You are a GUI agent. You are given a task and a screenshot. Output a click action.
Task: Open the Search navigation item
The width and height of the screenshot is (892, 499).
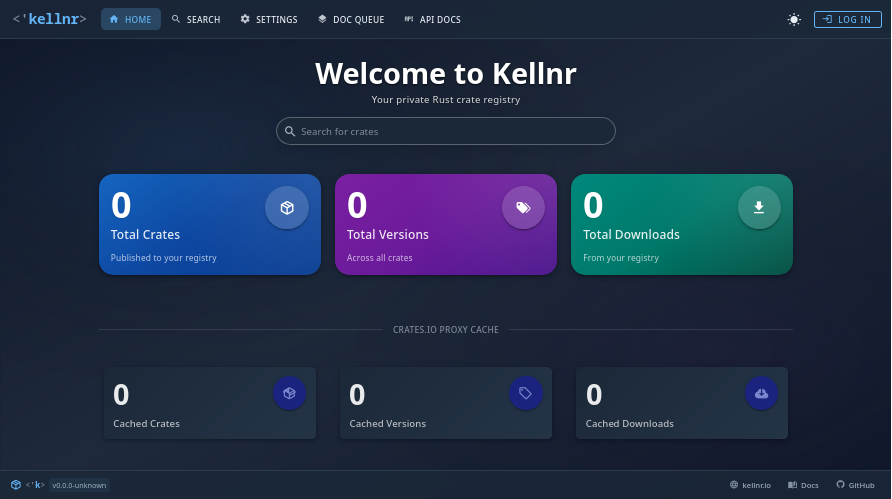pyautogui.click(x=196, y=19)
